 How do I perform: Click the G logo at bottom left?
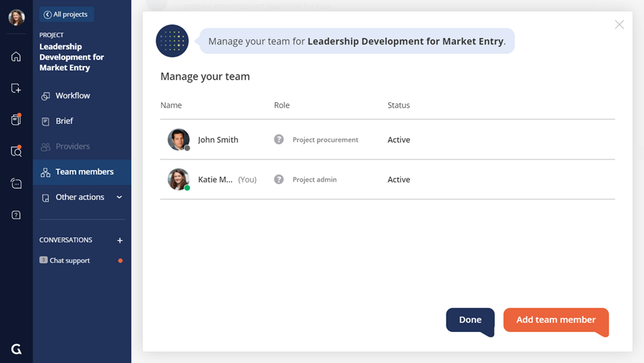(16, 349)
